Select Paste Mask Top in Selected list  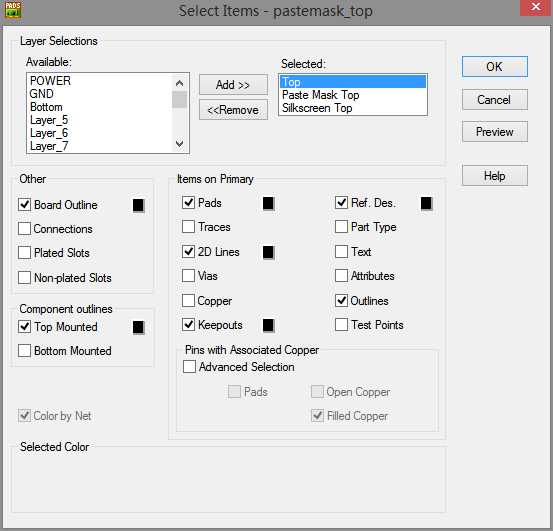321,95
